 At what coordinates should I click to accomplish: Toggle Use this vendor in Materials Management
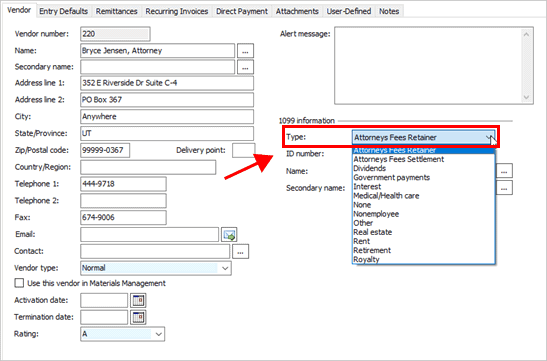click(x=19, y=283)
